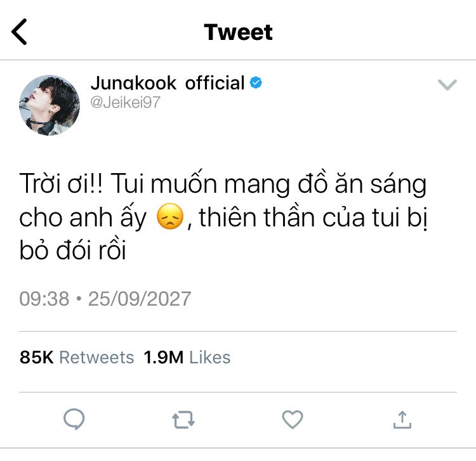The image size is (476, 461).
Task: Share the tweet via upload arrow icon
Action: (402, 419)
